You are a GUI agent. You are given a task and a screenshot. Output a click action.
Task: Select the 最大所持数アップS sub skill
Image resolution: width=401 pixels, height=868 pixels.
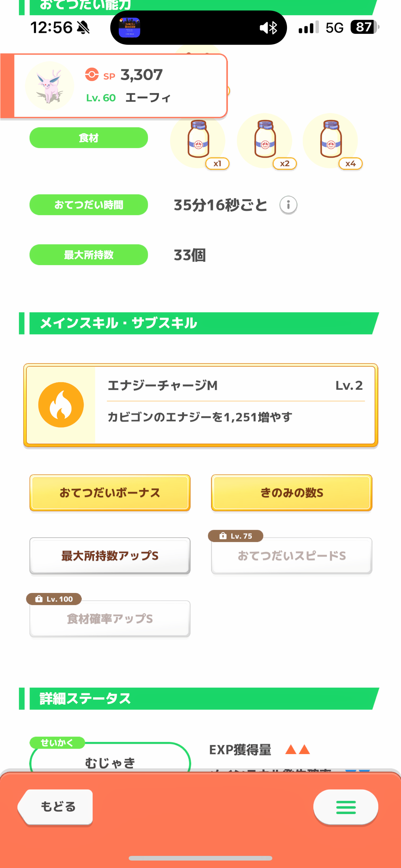(110, 556)
